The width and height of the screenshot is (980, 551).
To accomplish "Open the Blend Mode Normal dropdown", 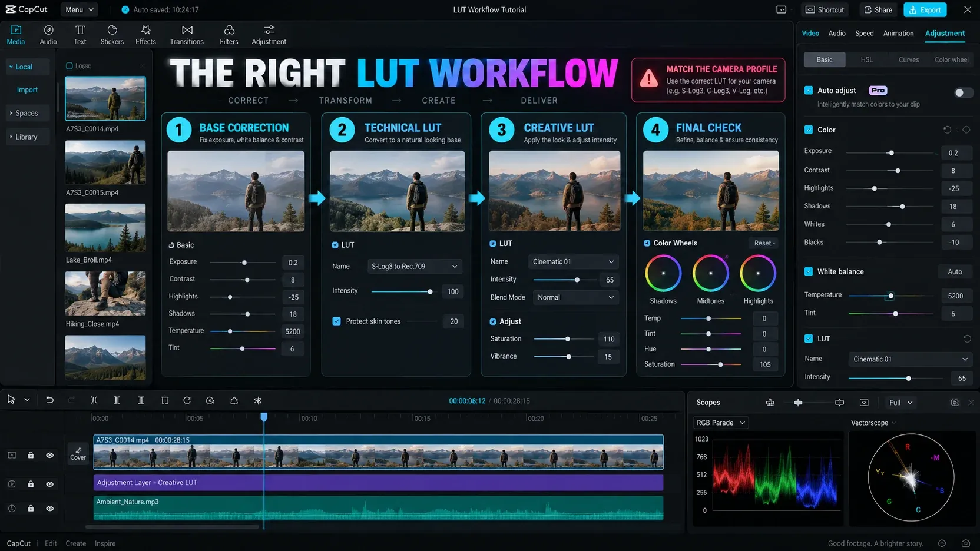I will tap(575, 297).
